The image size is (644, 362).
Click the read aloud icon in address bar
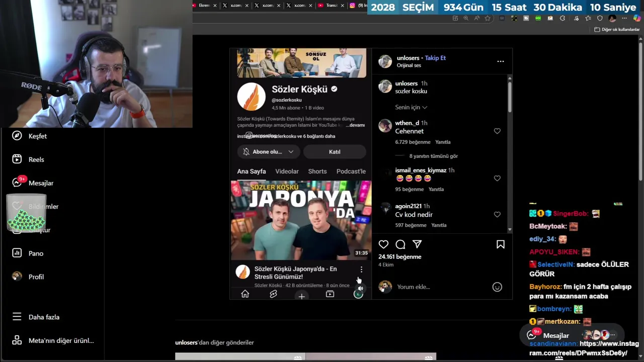(x=476, y=18)
